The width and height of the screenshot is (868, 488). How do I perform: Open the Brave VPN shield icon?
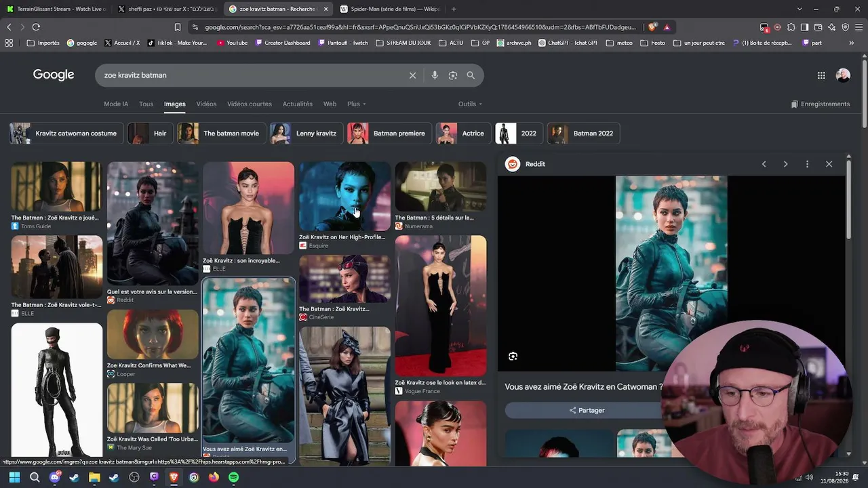(845, 27)
